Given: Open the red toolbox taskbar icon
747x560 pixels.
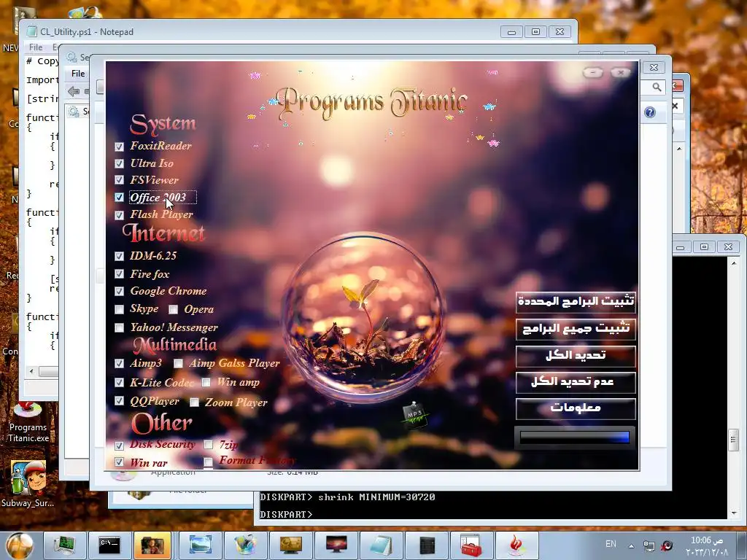Looking at the screenshot, I should 471,545.
